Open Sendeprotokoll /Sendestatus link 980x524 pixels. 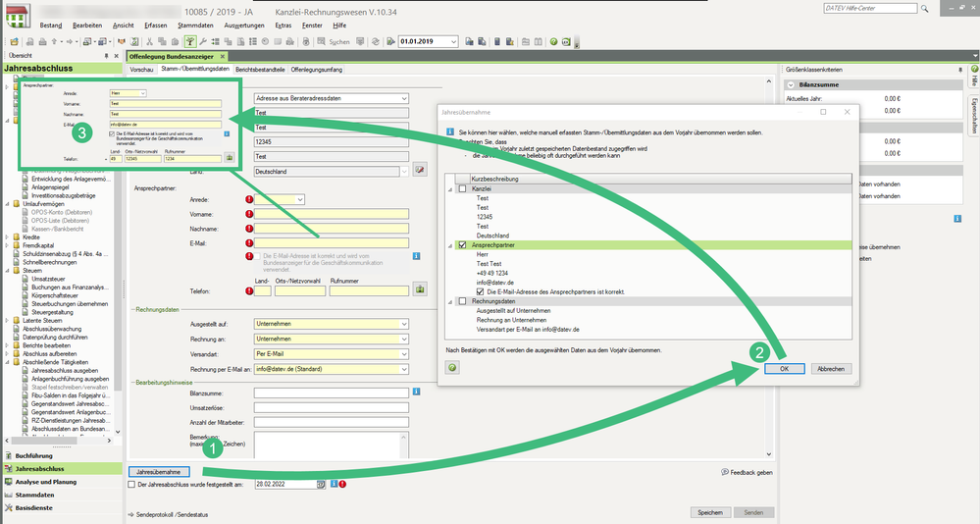[x=168, y=514]
